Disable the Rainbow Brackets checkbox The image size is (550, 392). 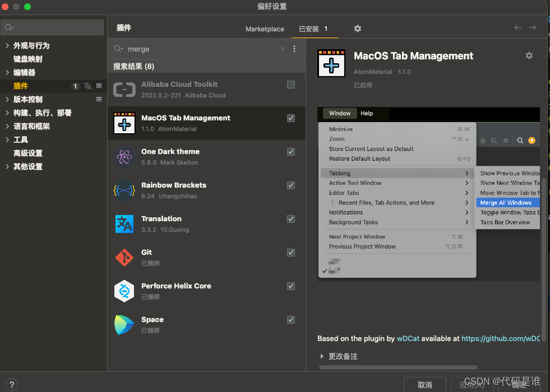point(291,185)
